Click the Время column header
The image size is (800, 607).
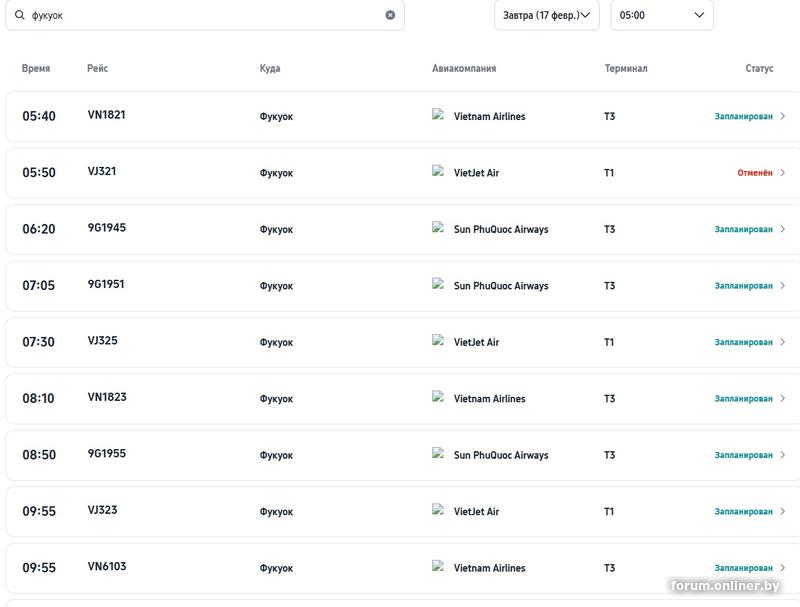coord(36,69)
